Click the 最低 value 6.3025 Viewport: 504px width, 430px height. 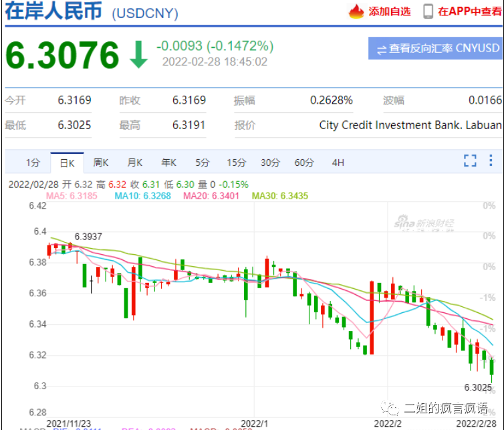[75, 125]
